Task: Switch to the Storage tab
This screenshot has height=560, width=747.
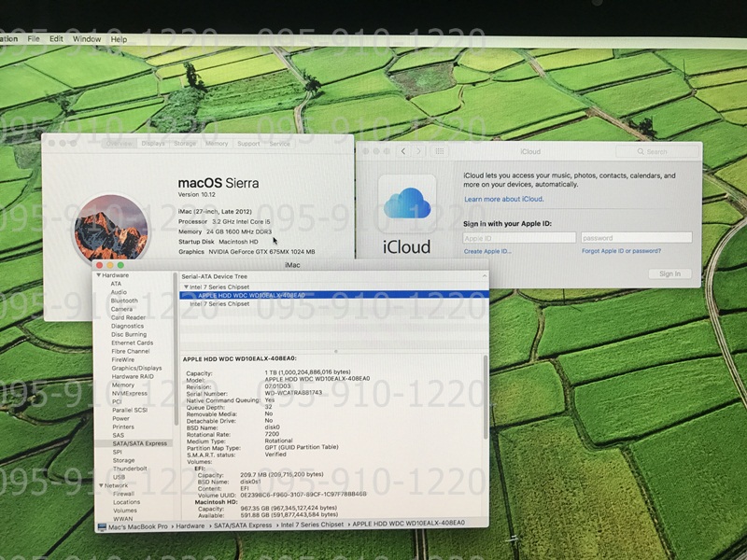Action: 185,144
